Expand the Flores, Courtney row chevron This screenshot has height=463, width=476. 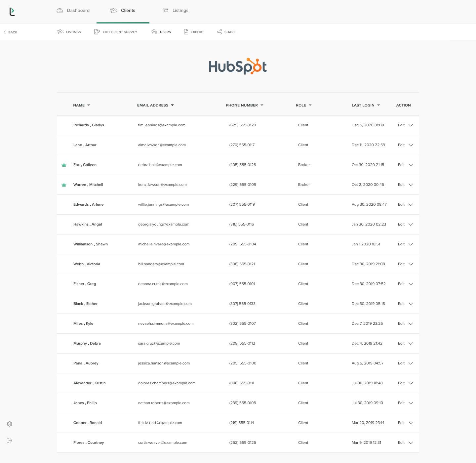point(411,443)
